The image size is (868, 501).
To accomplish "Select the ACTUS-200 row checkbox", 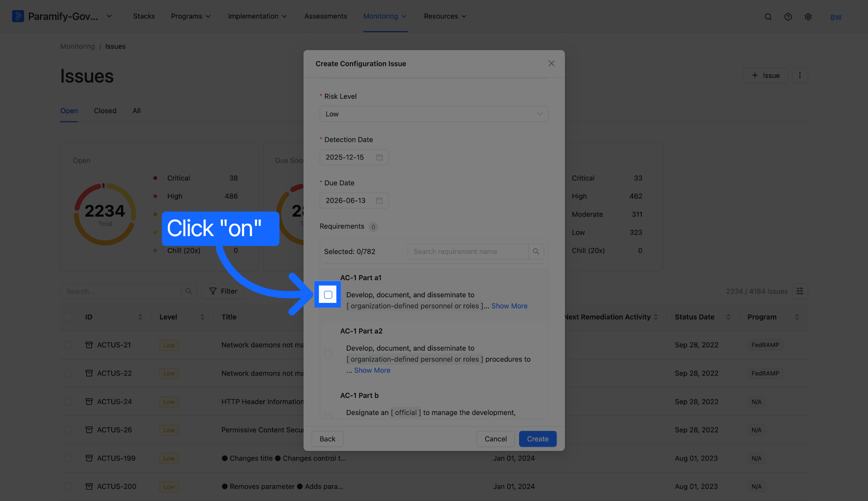I will (x=69, y=487).
